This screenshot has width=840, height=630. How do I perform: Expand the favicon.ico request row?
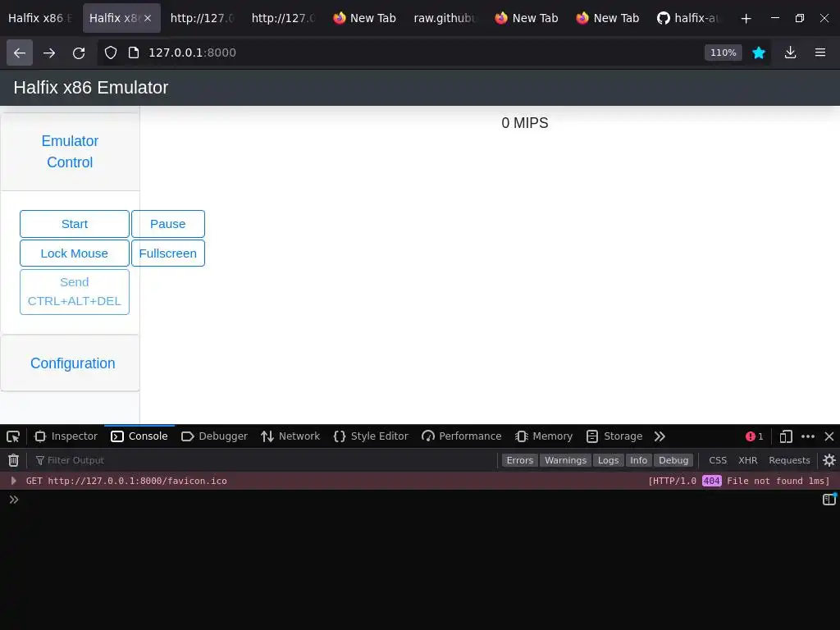pyautogui.click(x=13, y=481)
